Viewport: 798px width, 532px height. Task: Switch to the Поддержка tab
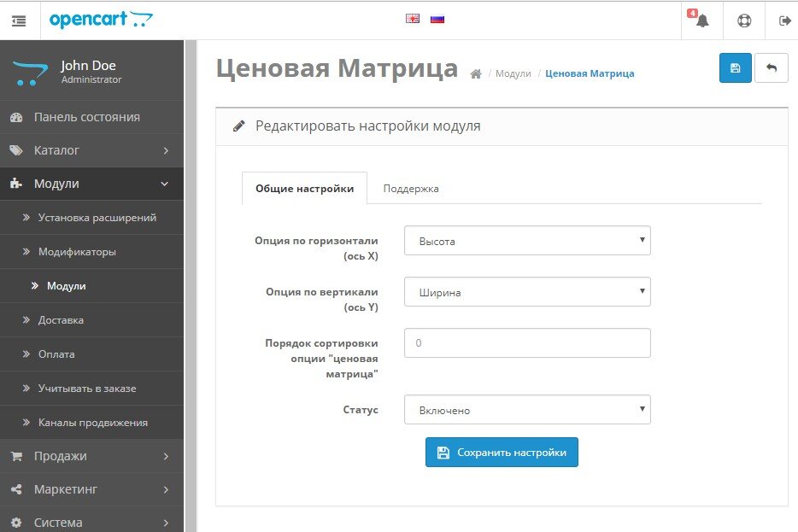point(411,189)
